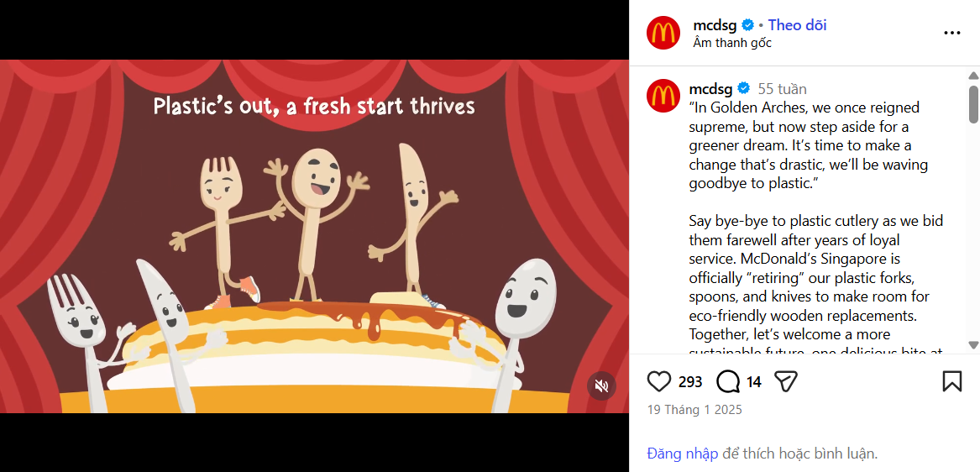Click the caption scrollbar up arrow
980x472 pixels.
tap(973, 76)
